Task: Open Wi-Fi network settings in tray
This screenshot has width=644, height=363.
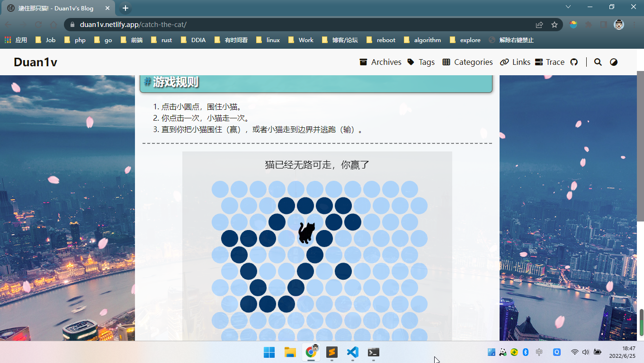Action: coord(574,352)
